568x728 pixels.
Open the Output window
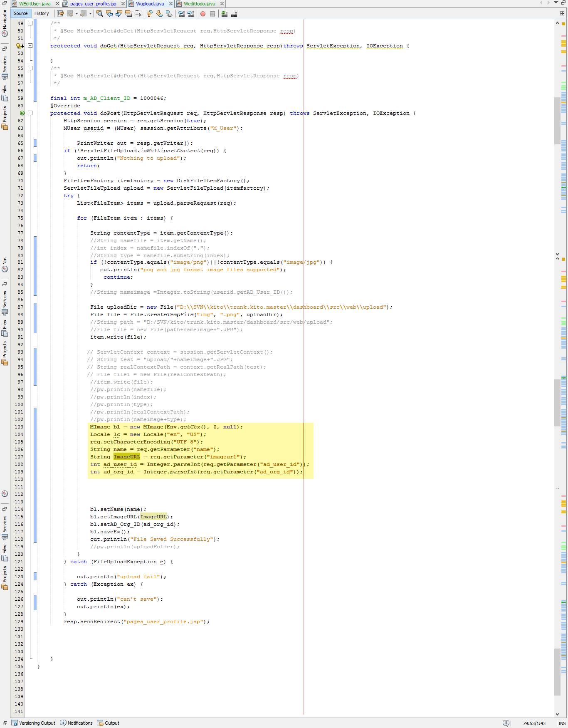[x=108, y=723]
